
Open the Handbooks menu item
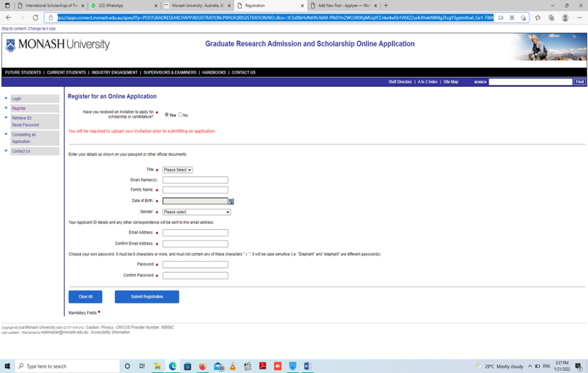coord(214,73)
